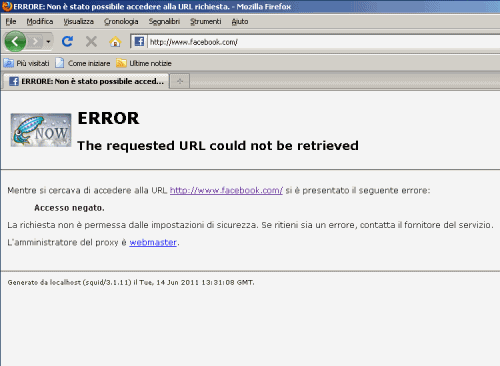This screenshot has width=500, height=366.
Task: Click the Facebook site icon in address bar
Action: [139, 42]
